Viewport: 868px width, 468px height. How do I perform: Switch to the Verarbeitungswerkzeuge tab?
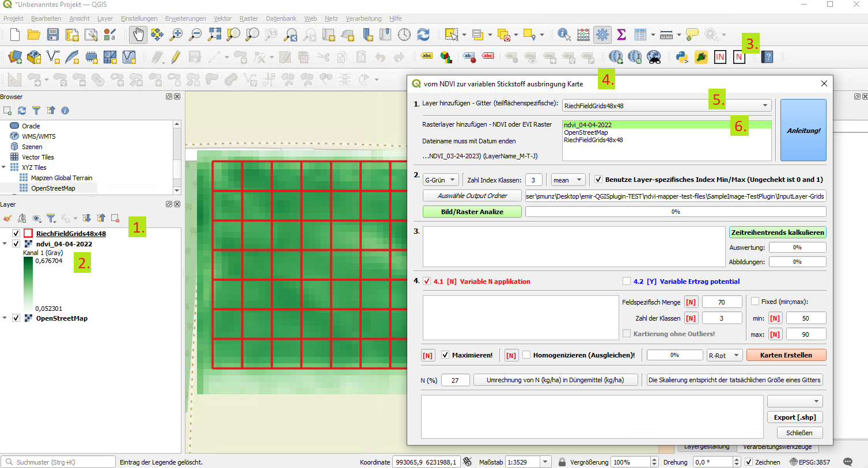777,447
